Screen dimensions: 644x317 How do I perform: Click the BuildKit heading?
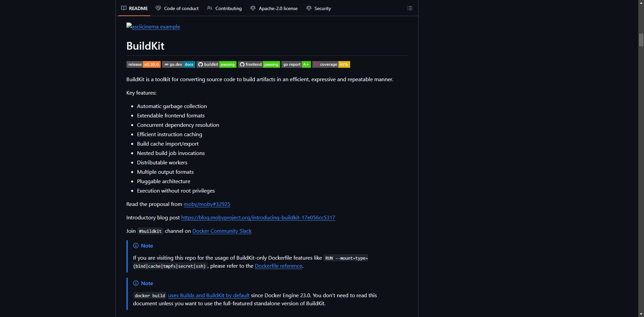click(x=146, y=46)
